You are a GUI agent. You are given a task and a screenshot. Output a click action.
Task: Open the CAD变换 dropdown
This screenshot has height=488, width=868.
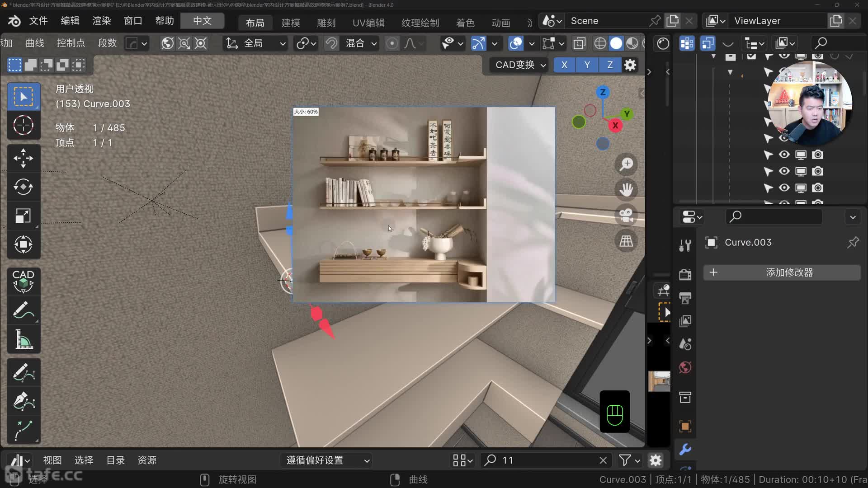pos(520,65)
